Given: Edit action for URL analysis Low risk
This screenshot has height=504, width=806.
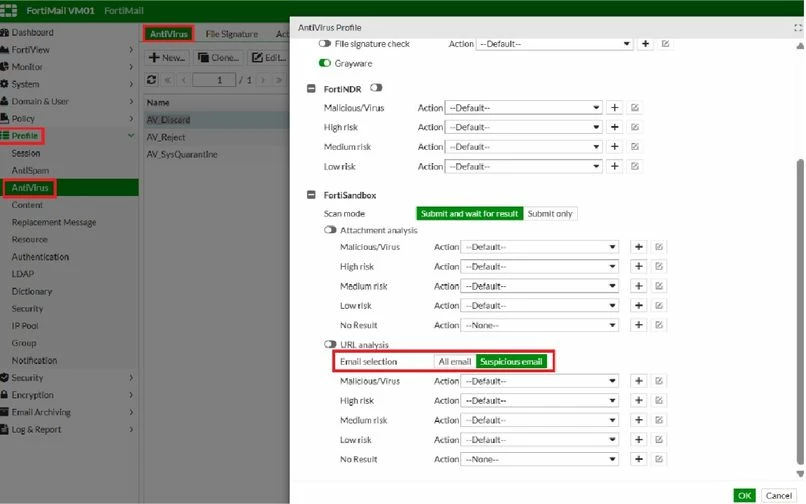Looking at the screenshot, I should pyautogui.click(x=658, y=440).
